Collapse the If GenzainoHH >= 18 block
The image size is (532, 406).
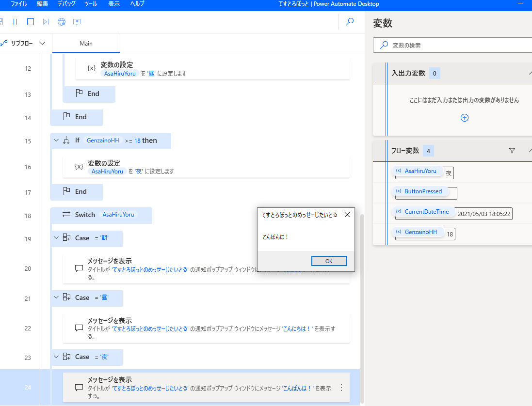[x=55, y=141]
